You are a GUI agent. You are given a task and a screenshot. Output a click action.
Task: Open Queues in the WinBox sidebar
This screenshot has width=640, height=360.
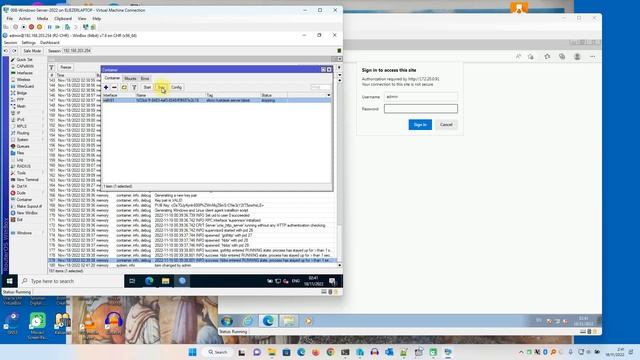click(x=23, y=146)
